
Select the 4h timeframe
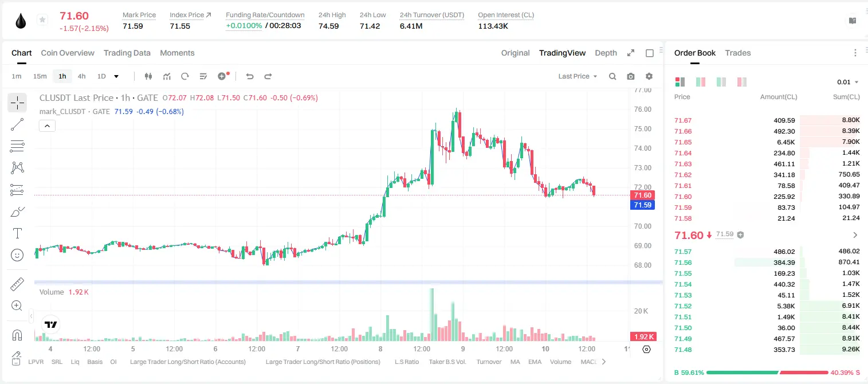click(82, 76)
